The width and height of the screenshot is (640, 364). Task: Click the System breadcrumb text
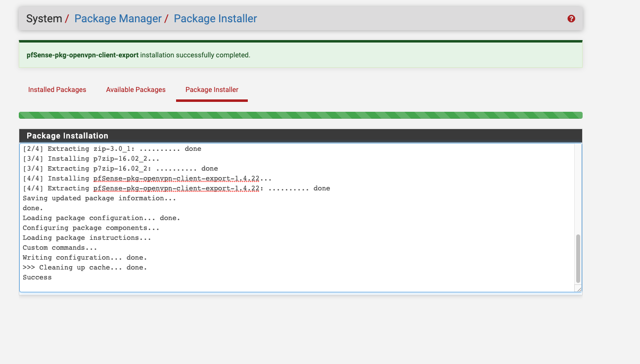click(44, 19)
